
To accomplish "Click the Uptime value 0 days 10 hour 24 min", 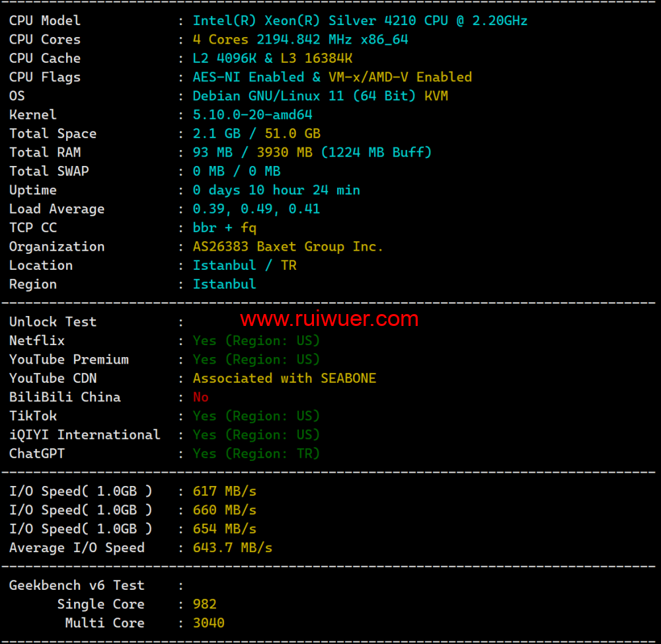I will coord(276,190).
